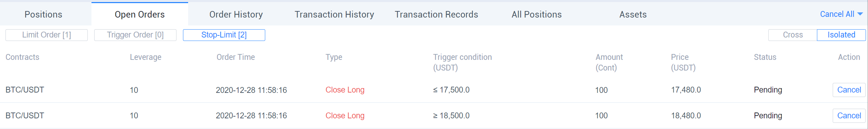Show Stop-Limit [2] orders
The width and height of the screenshot is (868, 129).
point(224,35)
